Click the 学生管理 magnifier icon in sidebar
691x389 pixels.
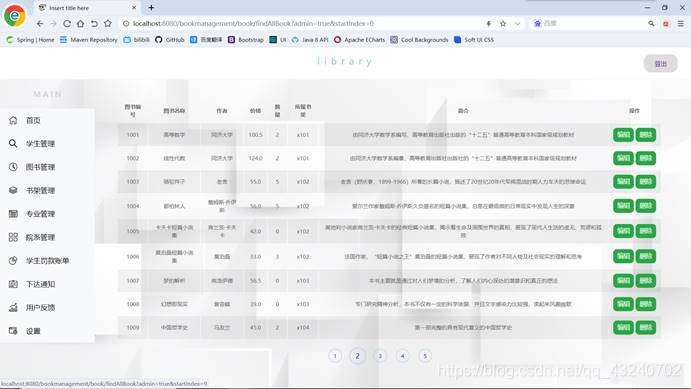pyautogui.click(x=13, y=144)
